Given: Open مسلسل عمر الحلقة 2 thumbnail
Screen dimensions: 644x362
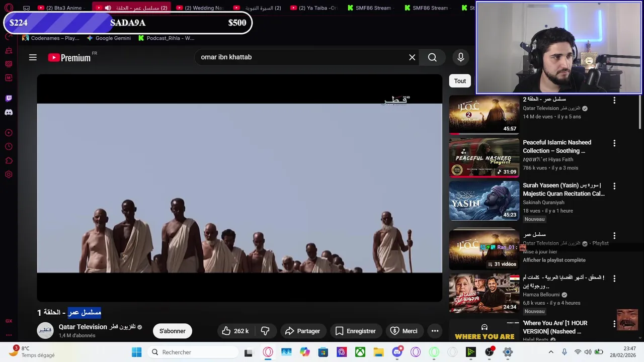Looking at the screenshot, I should pos(484,115).
